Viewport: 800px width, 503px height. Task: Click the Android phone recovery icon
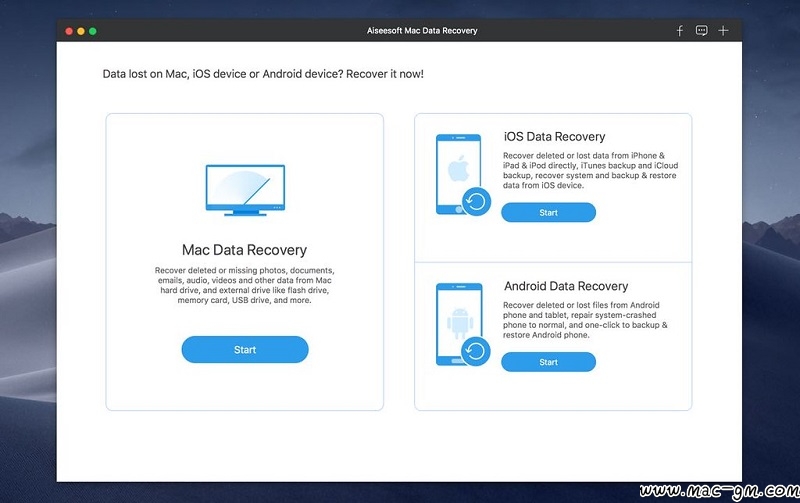click(x=463, y=324)
